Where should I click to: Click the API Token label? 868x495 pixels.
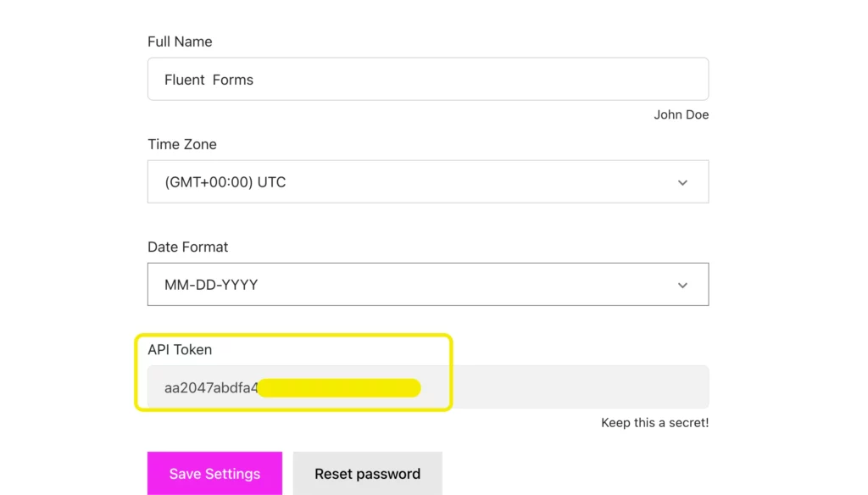coord(181,349)
